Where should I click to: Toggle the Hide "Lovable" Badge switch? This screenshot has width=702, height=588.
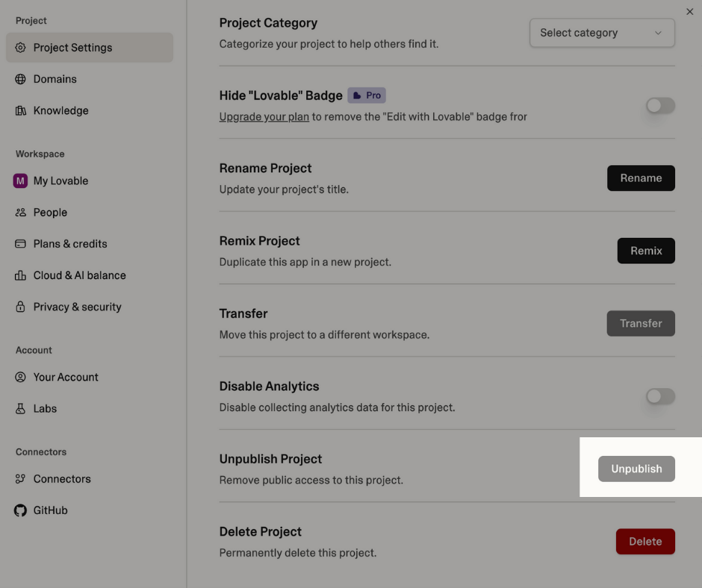pos(660,106)
